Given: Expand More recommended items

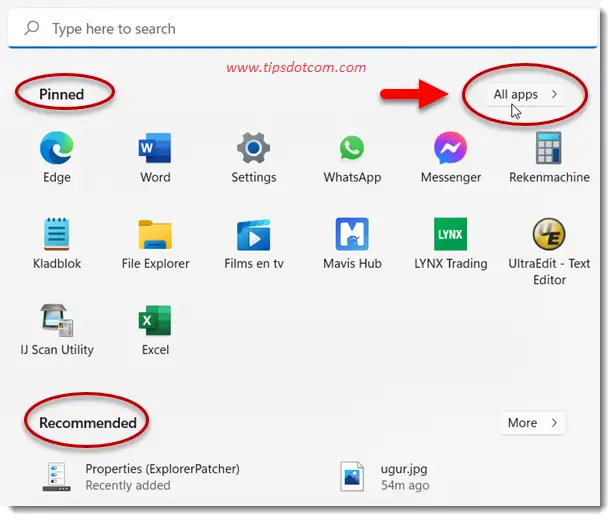Looking at the screenshot, I should coord(532,423).
